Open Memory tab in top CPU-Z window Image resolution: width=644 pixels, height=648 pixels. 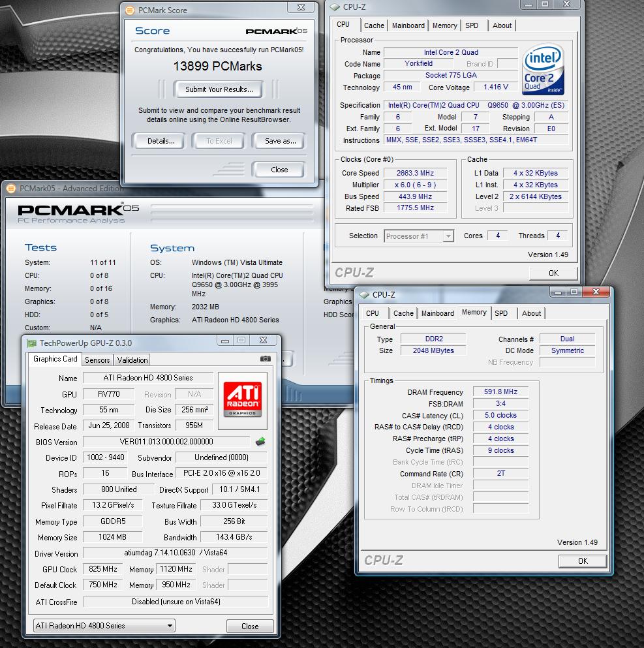tap(444, 25)
